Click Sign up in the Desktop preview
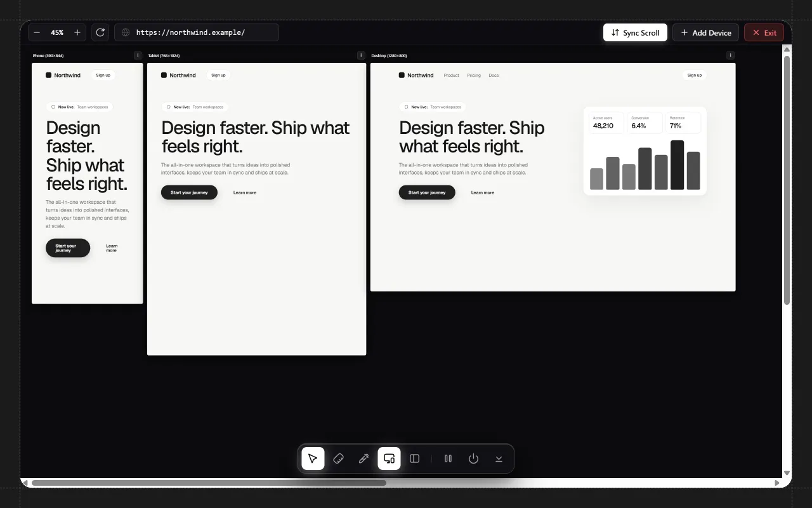Image resolution: width=812 pixels, height=508 pixels. 695,75
